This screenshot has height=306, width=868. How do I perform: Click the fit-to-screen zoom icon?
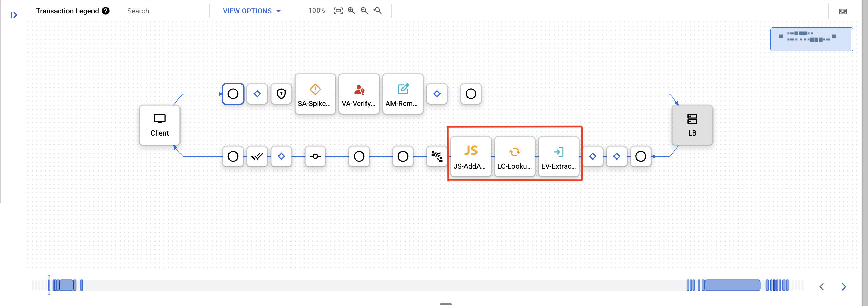(338, 11)
